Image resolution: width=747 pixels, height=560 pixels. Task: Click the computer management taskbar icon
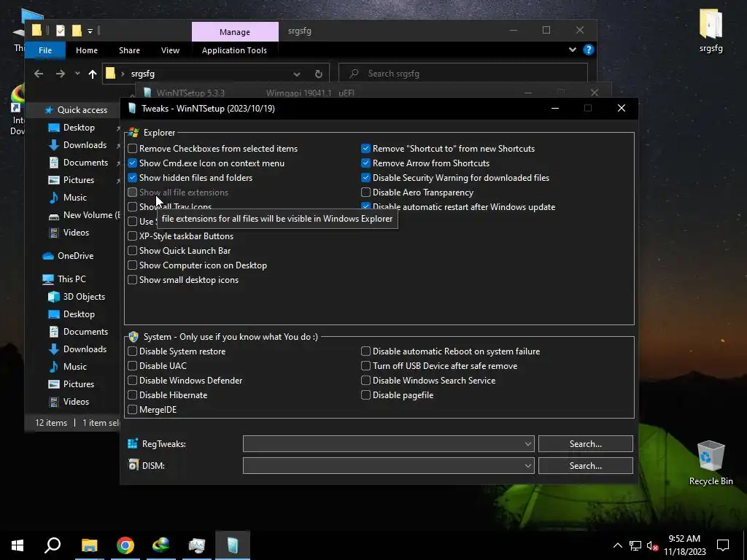tap(197, 545)
